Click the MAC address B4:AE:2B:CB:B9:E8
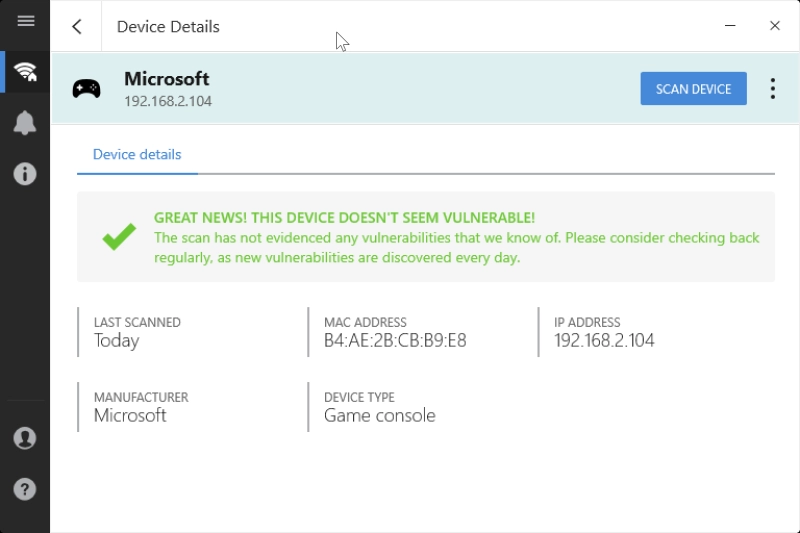 tap(395, 341)
